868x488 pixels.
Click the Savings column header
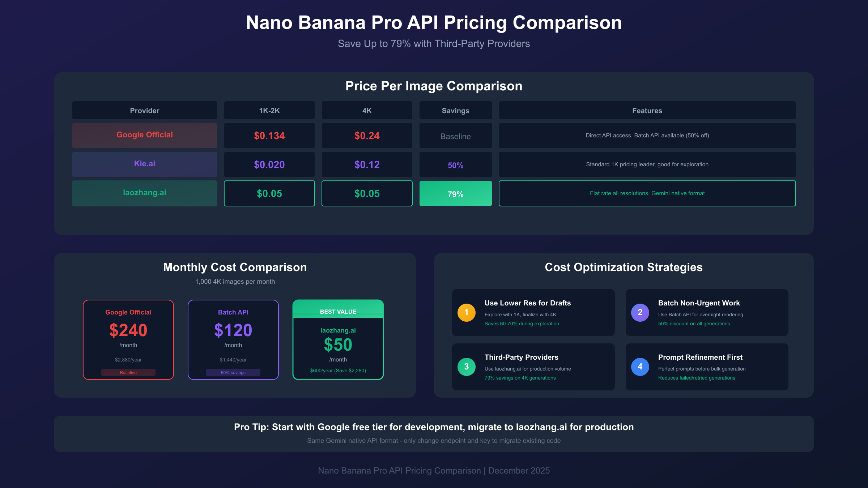pyautogui.click(x=455, y=111)
